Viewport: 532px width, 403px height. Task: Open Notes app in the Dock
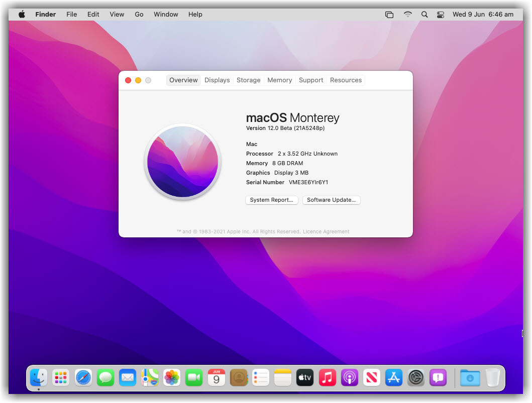click(283, 377)
